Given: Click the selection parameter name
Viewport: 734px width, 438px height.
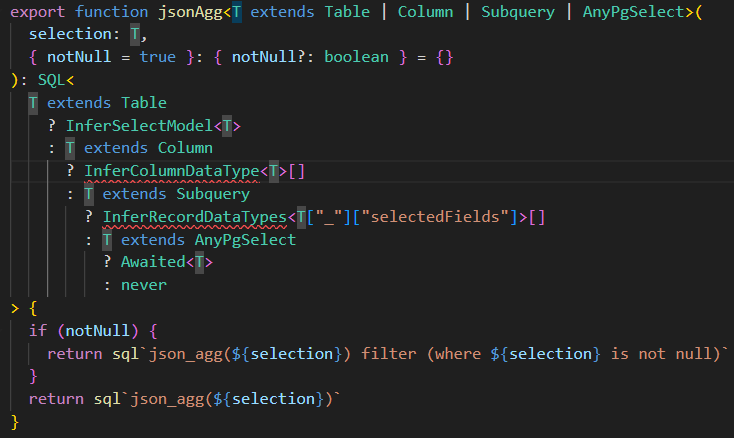Looking at the screenshot, I should point(70,34).
